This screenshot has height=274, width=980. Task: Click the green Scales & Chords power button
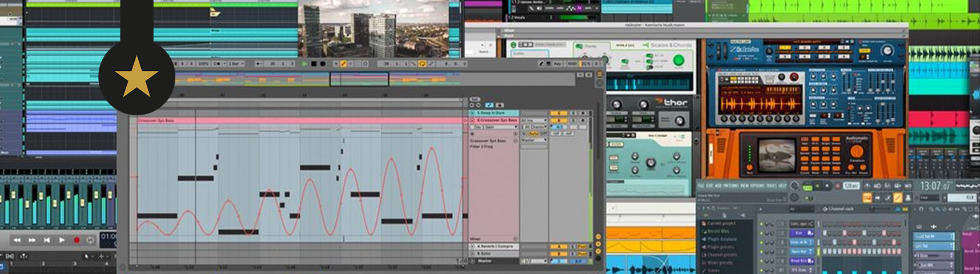679,60
